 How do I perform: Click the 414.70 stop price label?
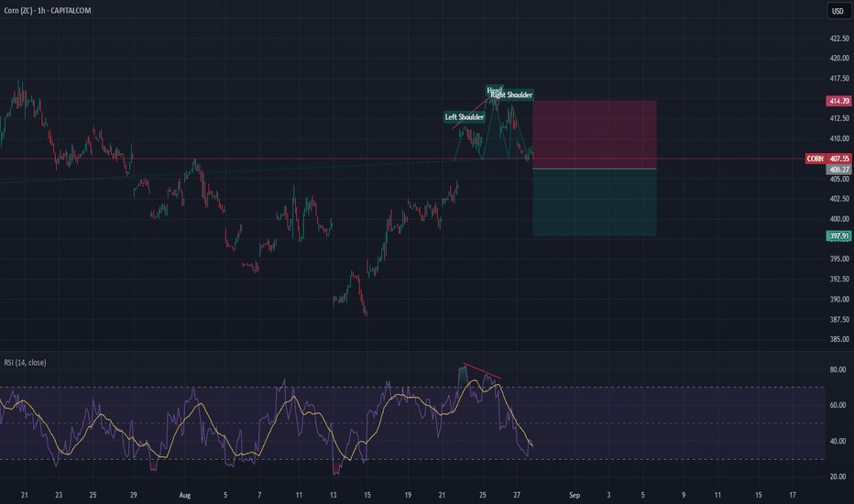coord(838,102)
